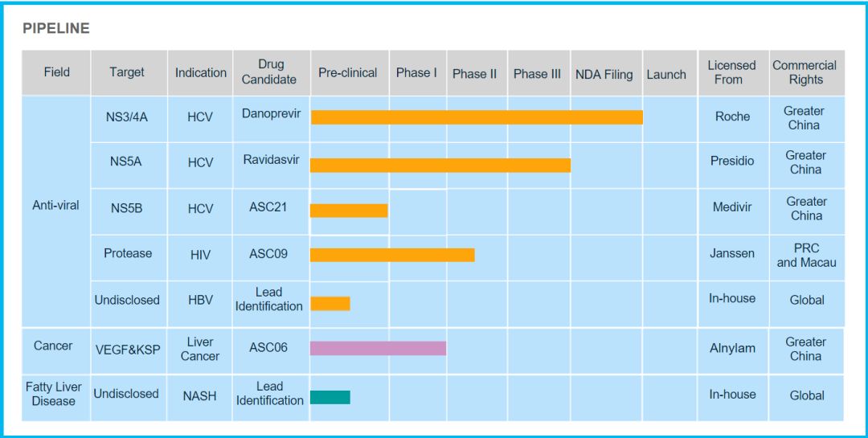
Task: Select the Phase III column header
Action: (x=537, y=74)
